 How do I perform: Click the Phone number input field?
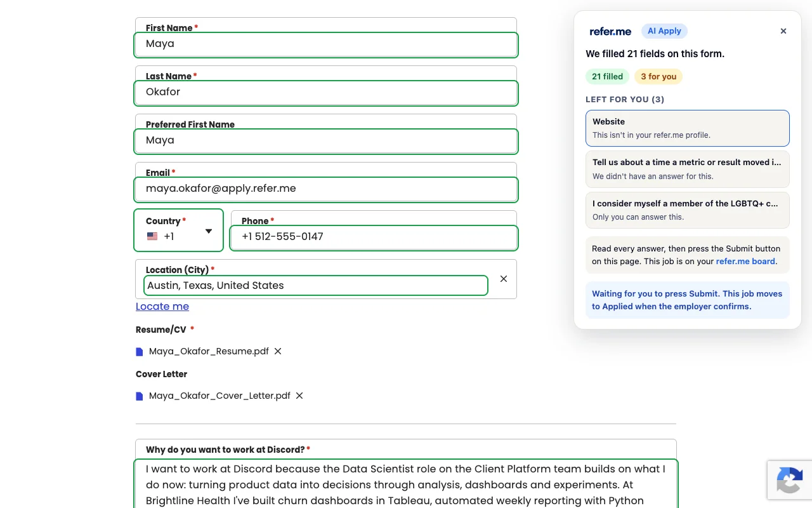pyautogui.click(x=374, y=237)
